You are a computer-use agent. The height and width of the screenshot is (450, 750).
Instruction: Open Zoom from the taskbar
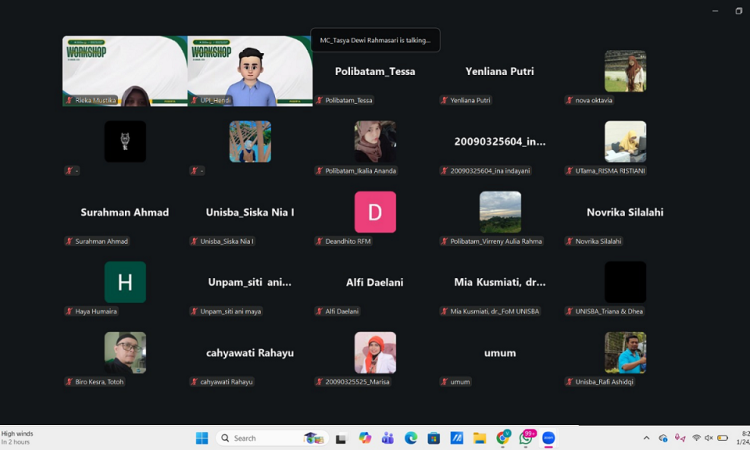click(548, 438)
